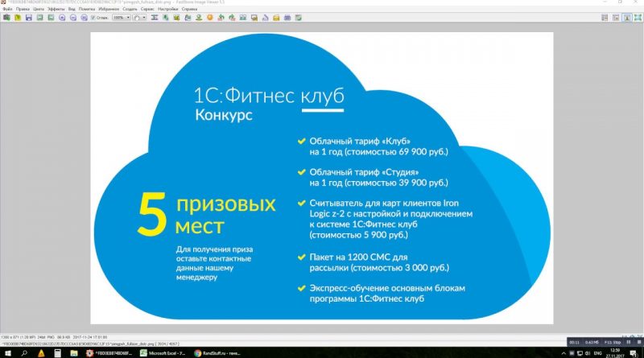This screenshot has width=644, height=358.
Task: Switch to the FastStone taskbar button
Action: click(109, 353)
